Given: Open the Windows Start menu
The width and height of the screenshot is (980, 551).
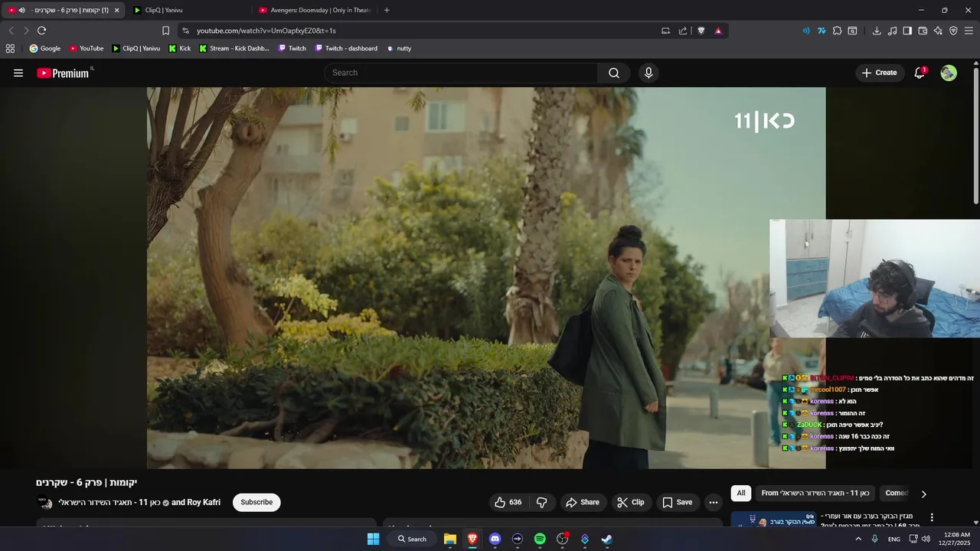Looking at the screenshot, I should [373, 539].
